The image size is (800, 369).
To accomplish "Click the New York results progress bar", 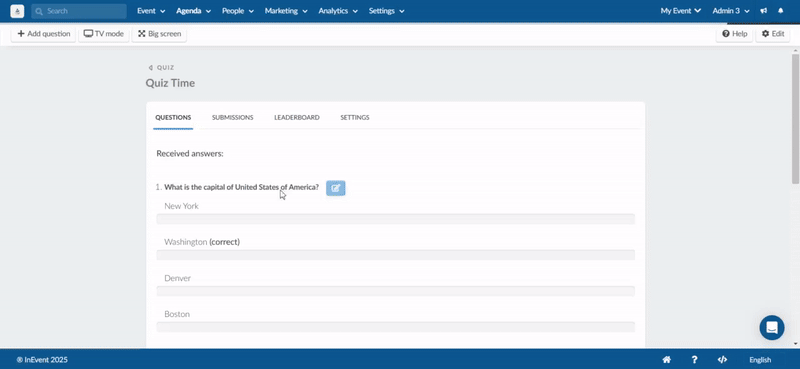I will 395,219.
